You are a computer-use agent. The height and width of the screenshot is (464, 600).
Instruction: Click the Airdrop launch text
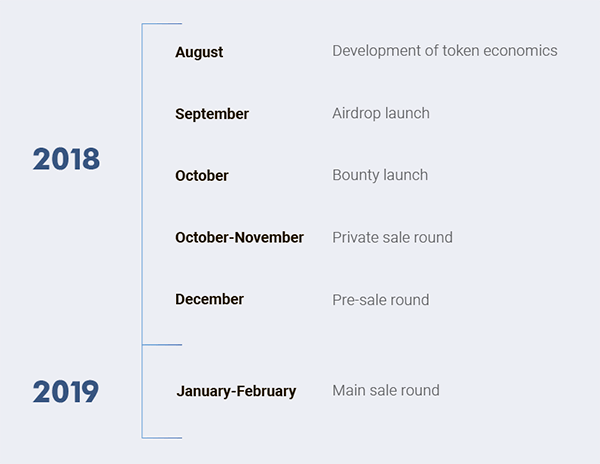[x=381, y=113]
